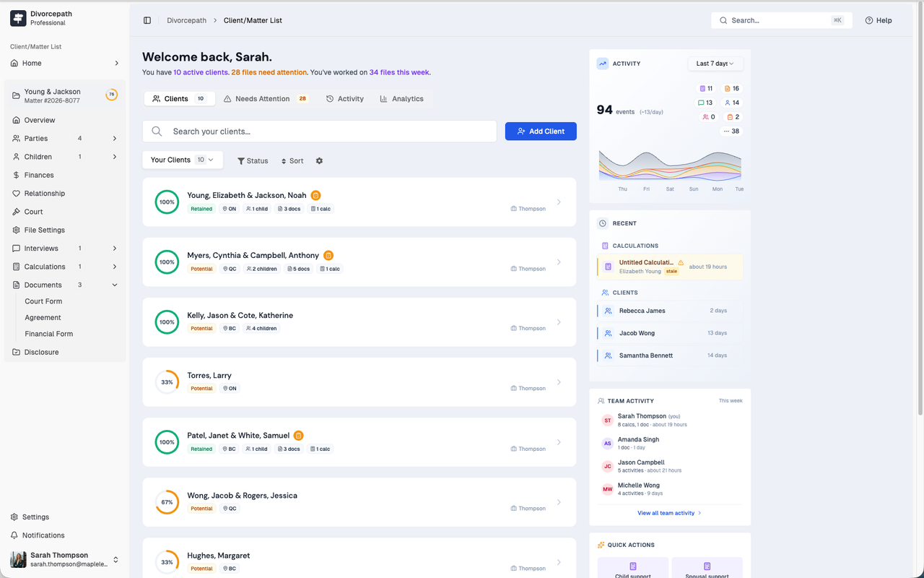Open the Disclosure folder in the sidebar
The width and height of the screenshot is (924, 578).
tap(65, 352)
